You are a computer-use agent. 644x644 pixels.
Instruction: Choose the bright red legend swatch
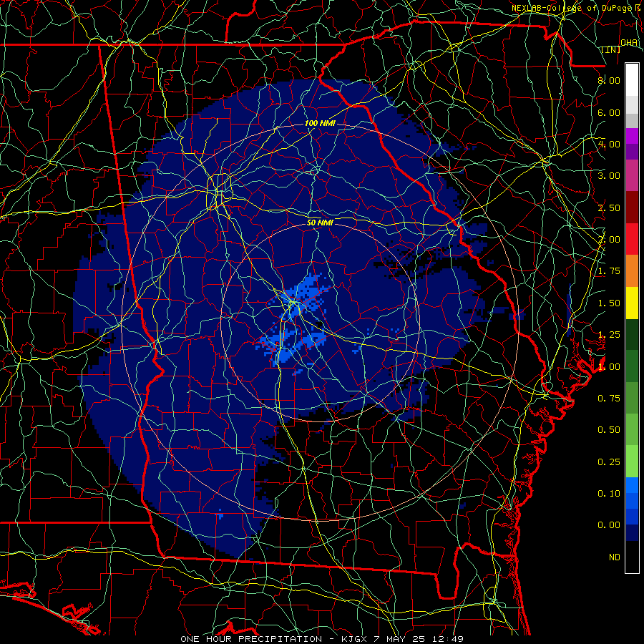(632, 239)
